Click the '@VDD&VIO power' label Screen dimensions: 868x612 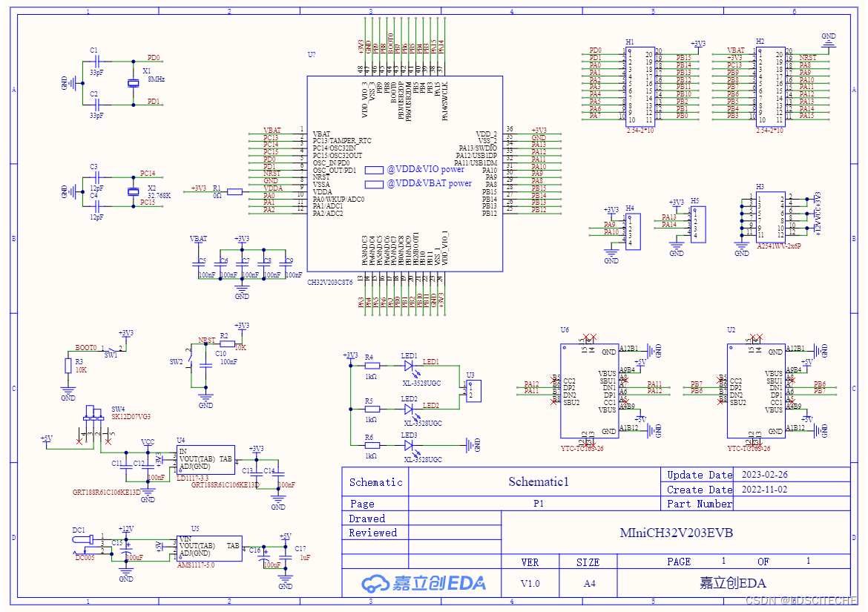point(425,169)
